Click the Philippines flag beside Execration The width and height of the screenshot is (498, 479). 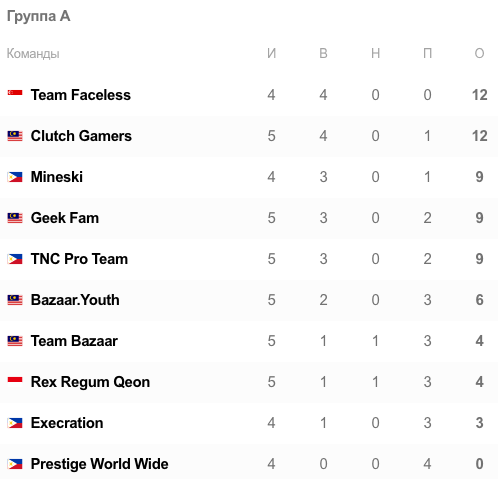pyautogui.click(x=15, y=423)
